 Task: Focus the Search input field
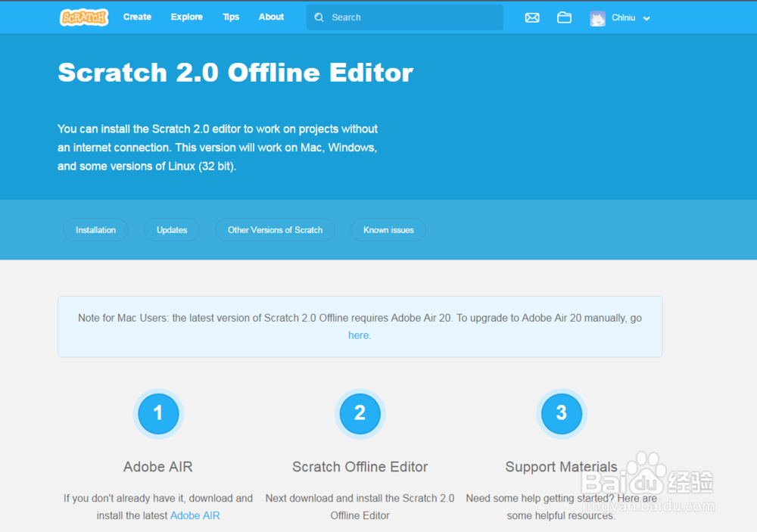click(404, 17)
